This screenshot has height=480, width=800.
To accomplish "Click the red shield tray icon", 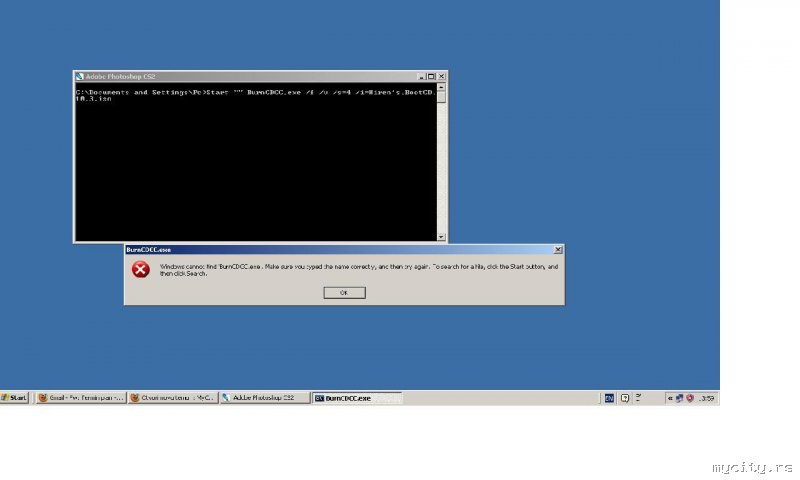I will coord(690,398).
